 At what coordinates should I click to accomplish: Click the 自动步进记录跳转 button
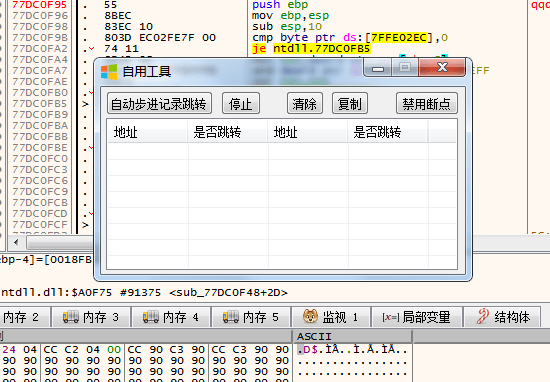click(159, 103)
